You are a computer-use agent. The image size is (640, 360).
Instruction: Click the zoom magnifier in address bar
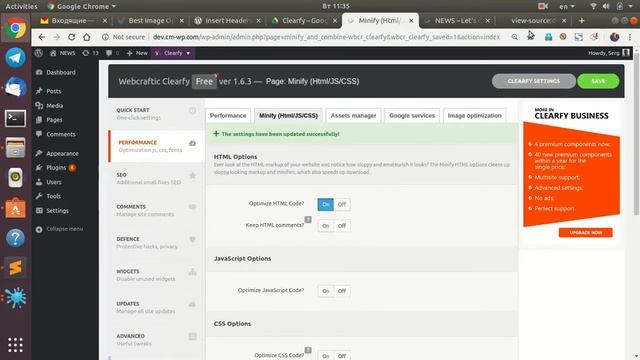coord(515,37)
